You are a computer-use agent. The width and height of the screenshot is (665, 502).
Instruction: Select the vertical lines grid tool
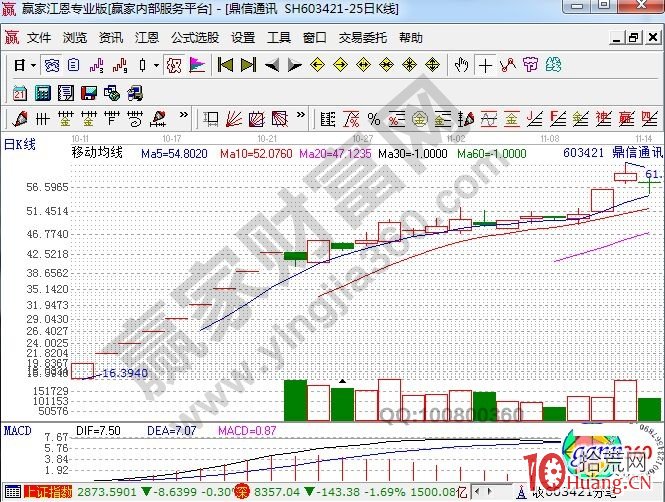tap(42, 119)
